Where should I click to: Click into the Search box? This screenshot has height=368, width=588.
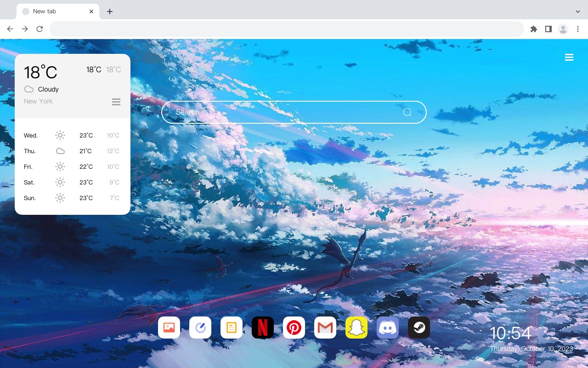(x=294, y=112)
